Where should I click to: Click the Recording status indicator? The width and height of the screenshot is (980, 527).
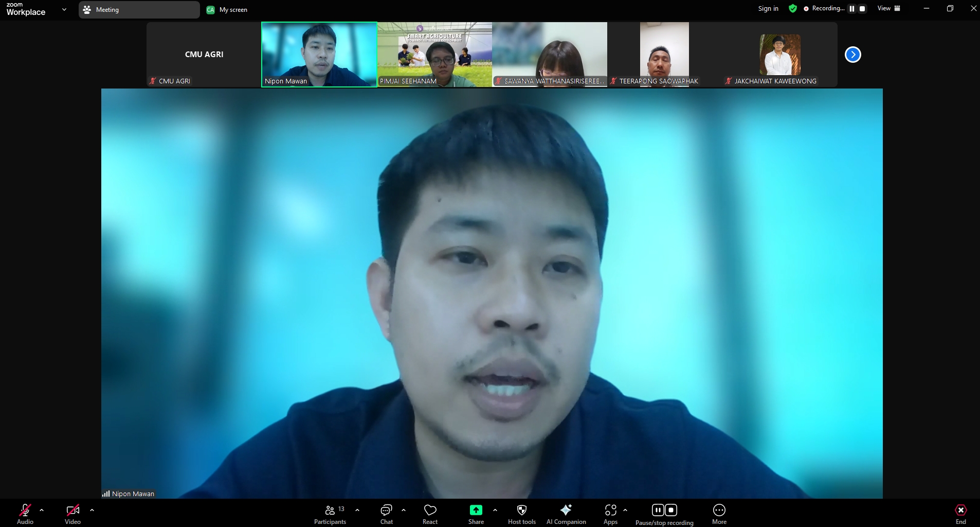point(824,8)
